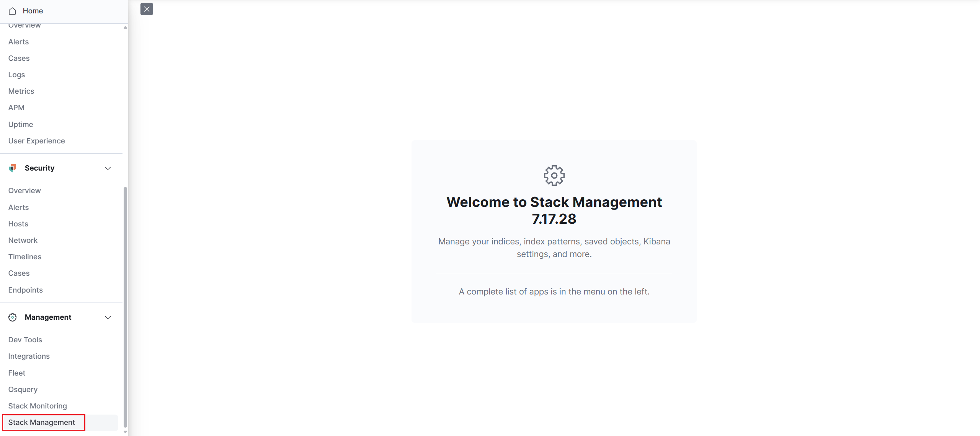Image resolution: width=980 pixels, height=436 pixels.
Task: Open the Uptime app link
Action: 21,124
